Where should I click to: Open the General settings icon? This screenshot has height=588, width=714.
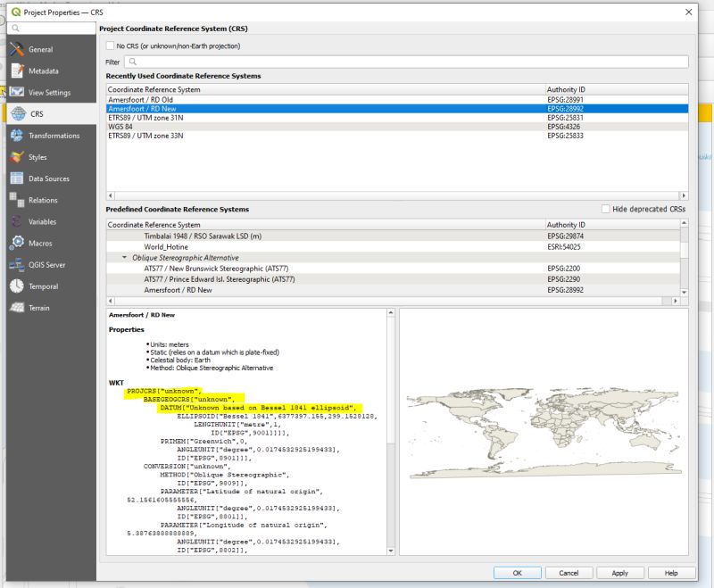point(17,49)
